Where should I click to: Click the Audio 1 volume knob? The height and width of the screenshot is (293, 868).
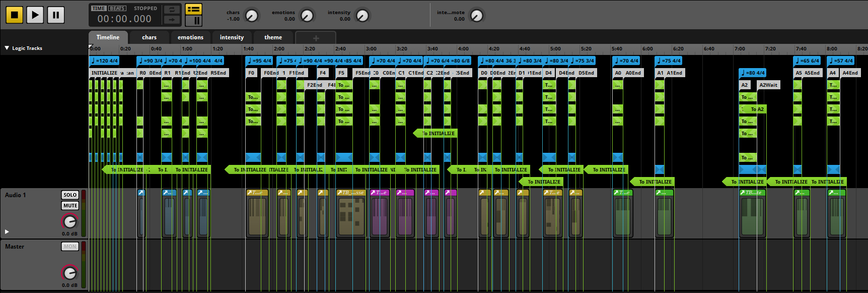(69, 221)
